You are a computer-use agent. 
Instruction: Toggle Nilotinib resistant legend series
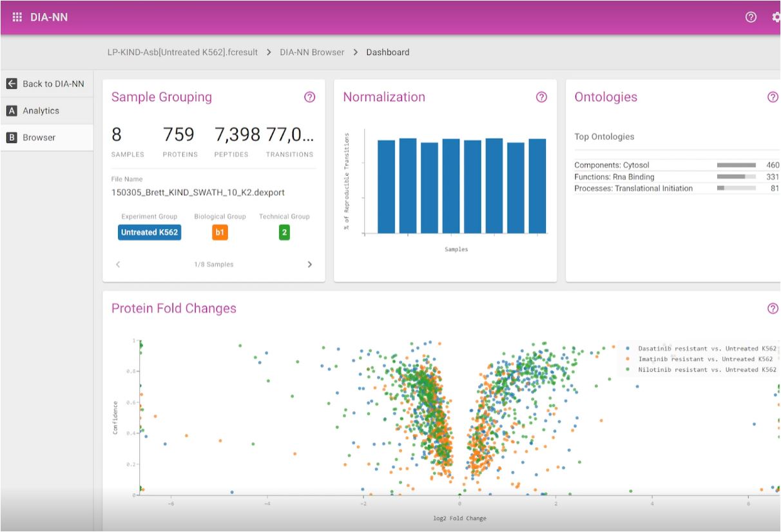tap(706, 370)
